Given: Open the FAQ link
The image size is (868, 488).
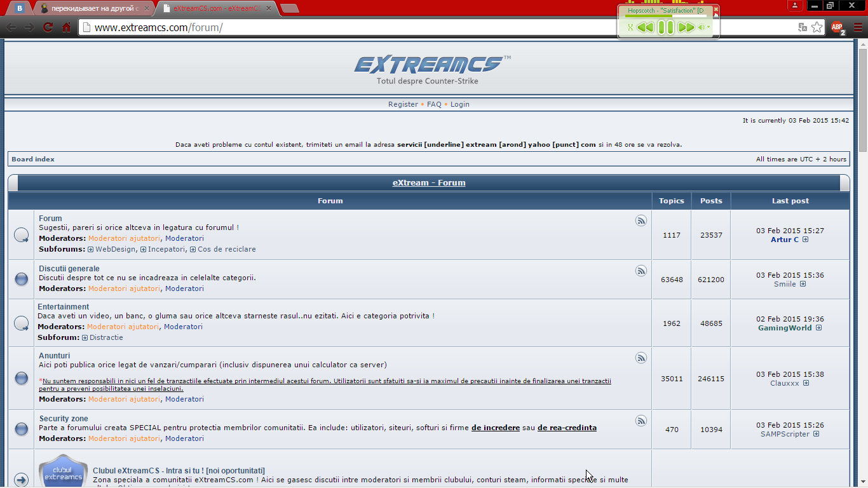Looking at the screenshot, I should (x=434, y=104).
